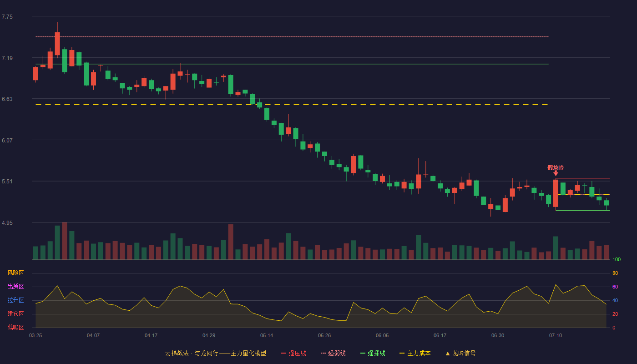Click the 假龙吟 signal label

(556, 168)
